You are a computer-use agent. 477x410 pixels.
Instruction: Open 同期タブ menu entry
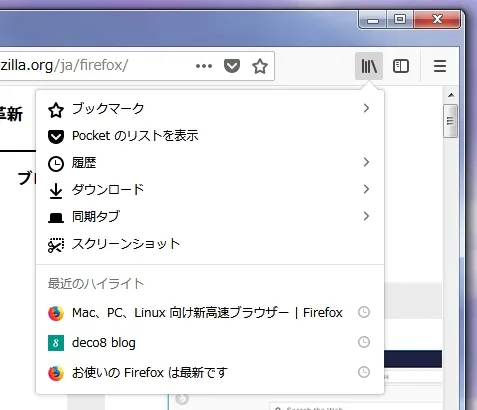[x=210, y=217]
